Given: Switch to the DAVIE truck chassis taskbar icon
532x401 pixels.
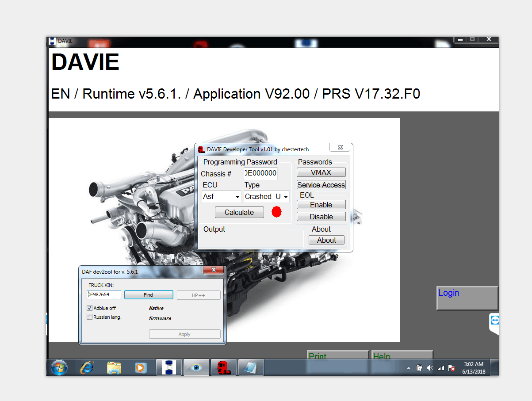Looking at the screenshot, I should tap(169, 367).
